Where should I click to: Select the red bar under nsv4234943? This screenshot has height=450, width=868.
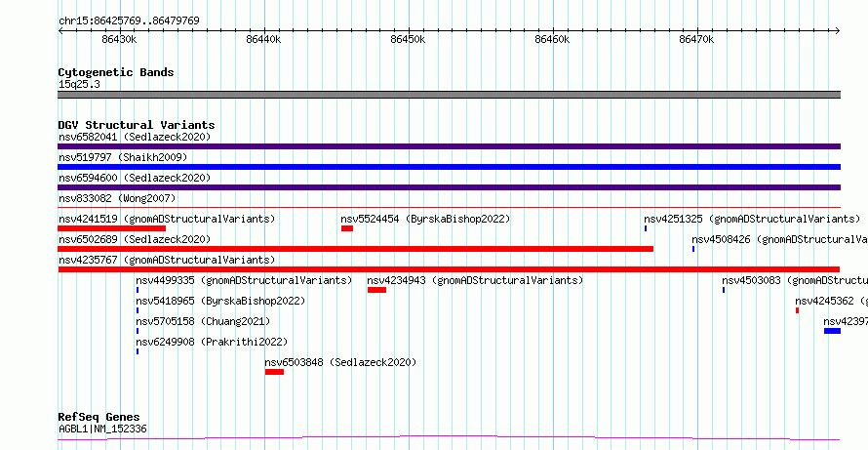(377, 290)
